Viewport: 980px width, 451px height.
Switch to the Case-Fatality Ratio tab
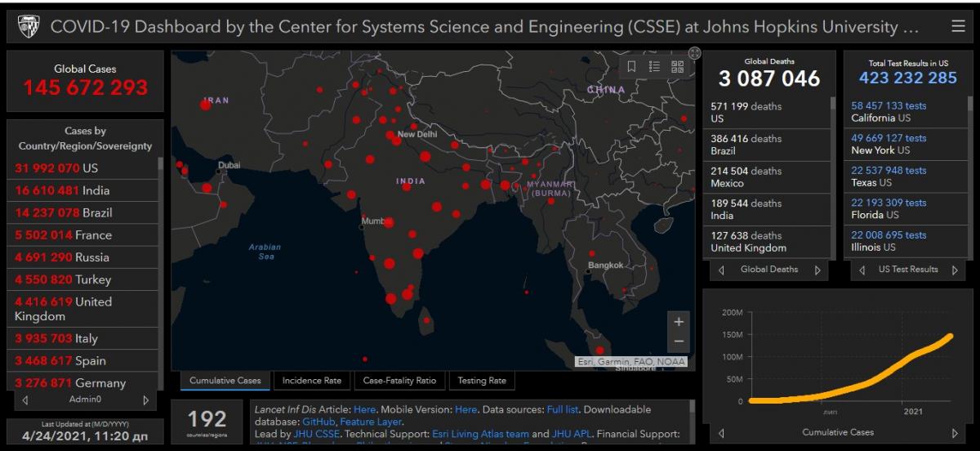tap(400, 381)
